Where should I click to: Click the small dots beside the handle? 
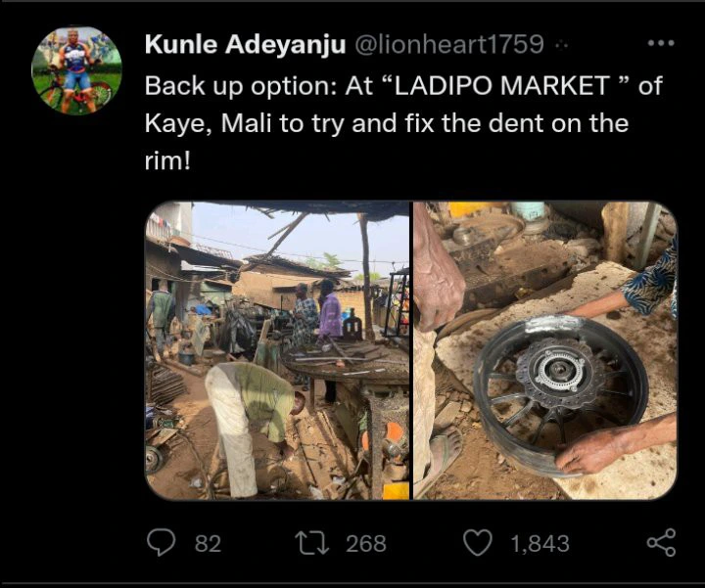561,46
